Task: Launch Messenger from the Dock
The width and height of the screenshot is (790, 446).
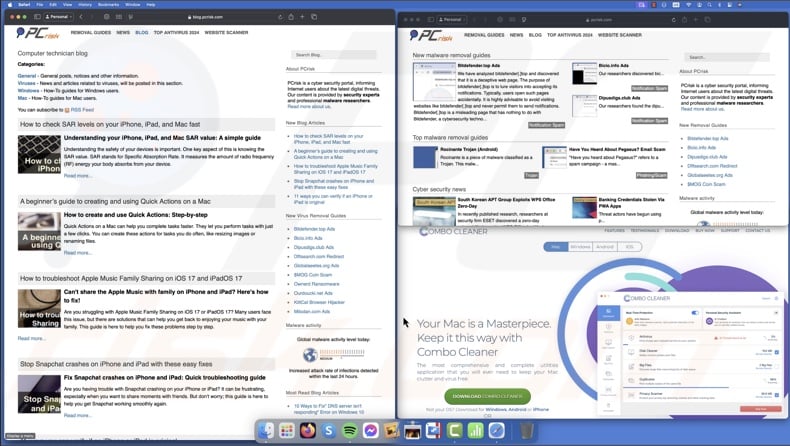Action: (371, 430)
